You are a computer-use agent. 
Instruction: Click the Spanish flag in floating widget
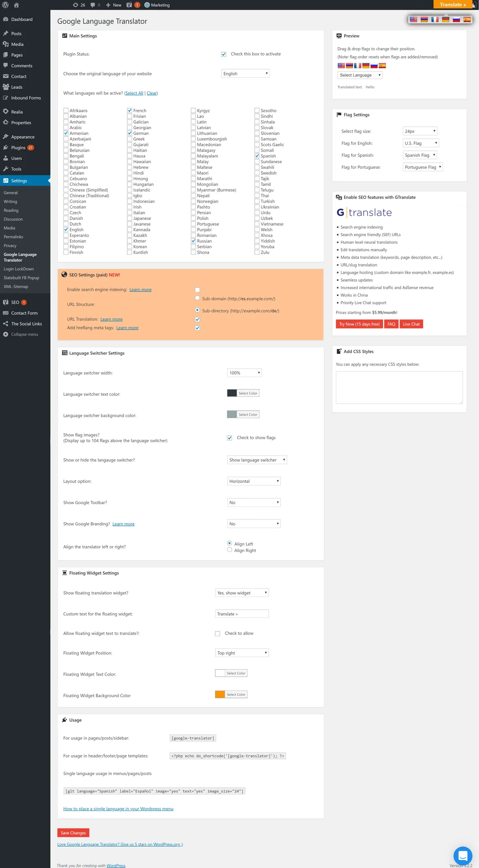(467, 20)
